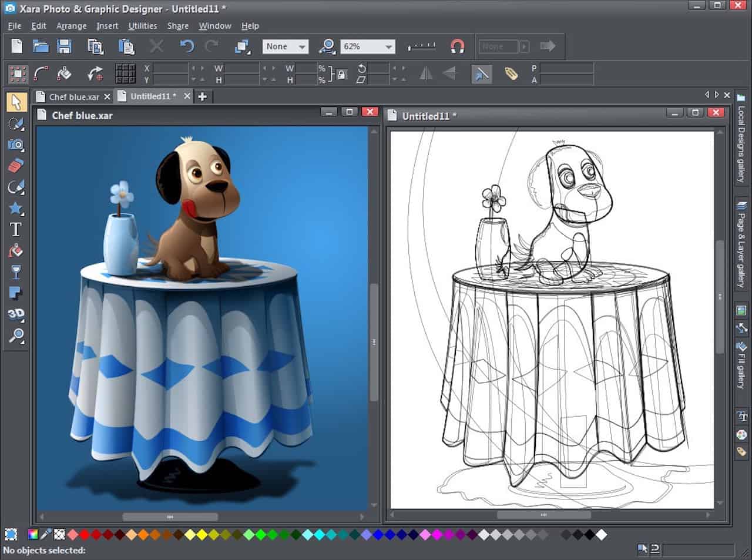Open the Help menu

pos(250,26)
